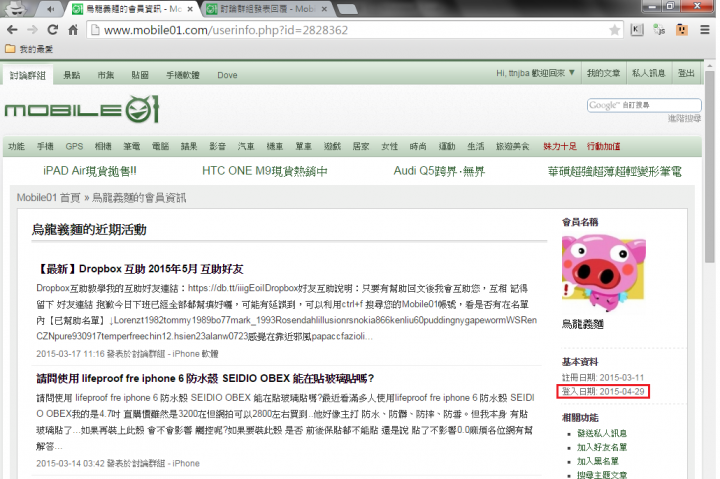Open a new browser tab
Screen dimensions: 720x479
348,9
